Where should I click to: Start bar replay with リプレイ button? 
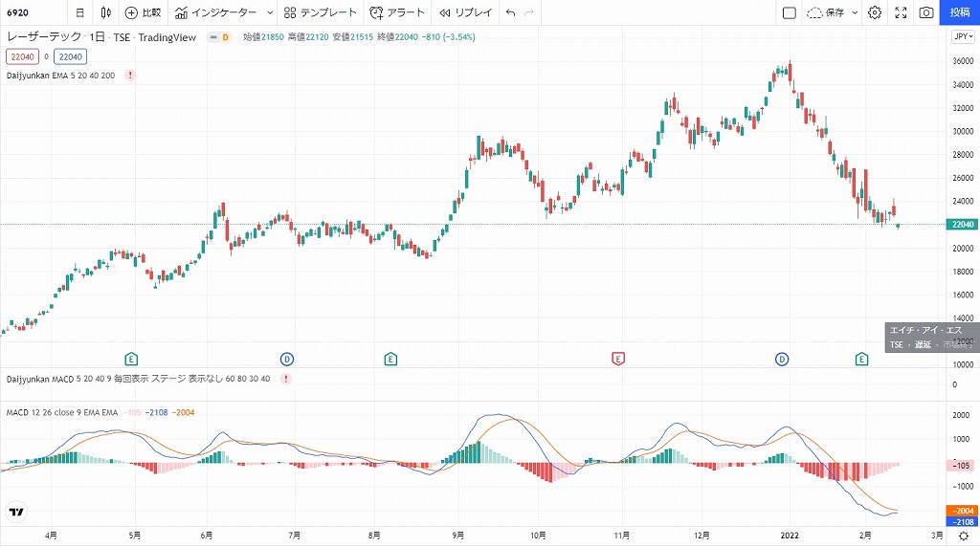[465, 12]
